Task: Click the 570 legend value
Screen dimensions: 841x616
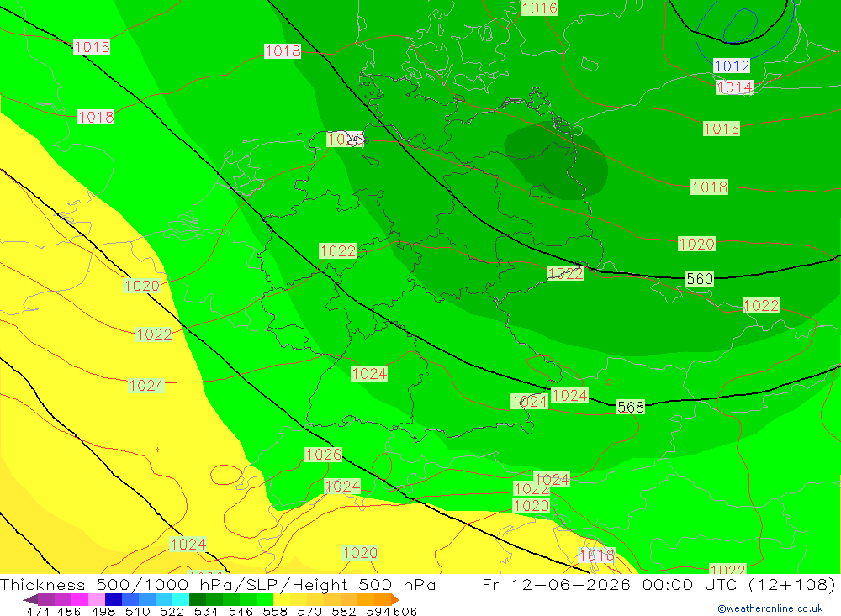Action: (309, 612)
